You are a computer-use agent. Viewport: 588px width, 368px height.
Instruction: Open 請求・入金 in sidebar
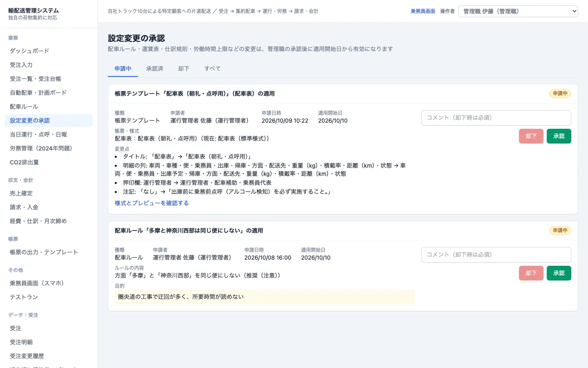49,207
